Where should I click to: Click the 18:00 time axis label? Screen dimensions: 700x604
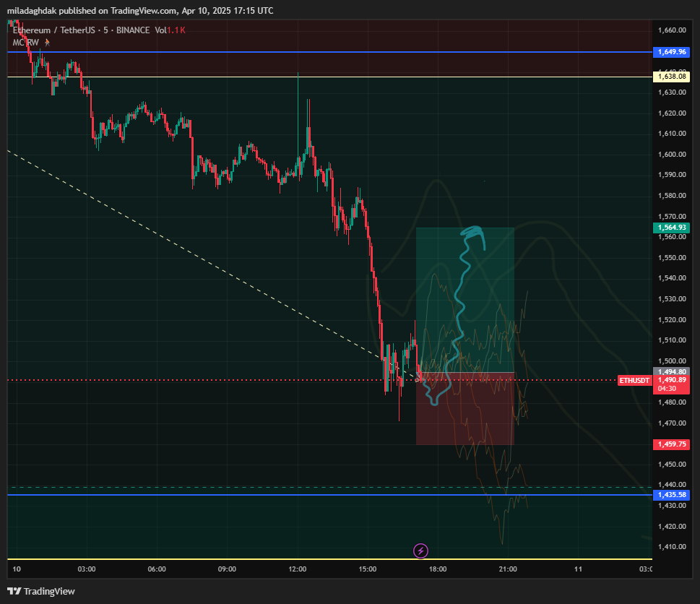[438, 569]
